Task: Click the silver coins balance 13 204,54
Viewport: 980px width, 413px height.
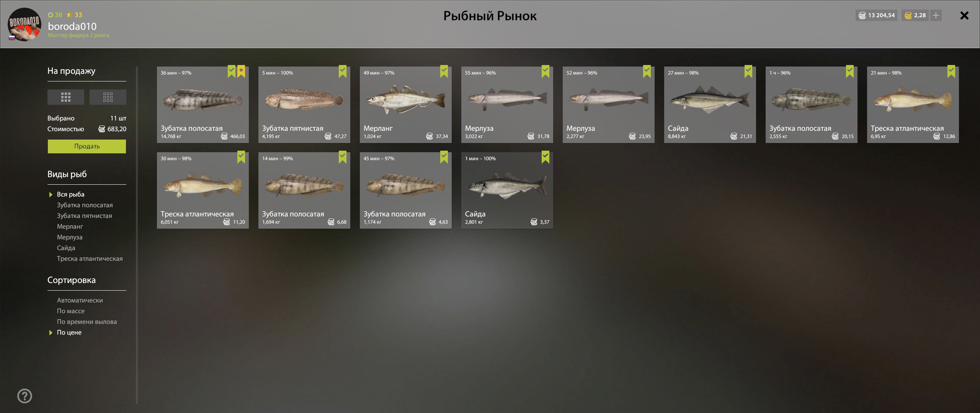Action: [x=876, y=15]
